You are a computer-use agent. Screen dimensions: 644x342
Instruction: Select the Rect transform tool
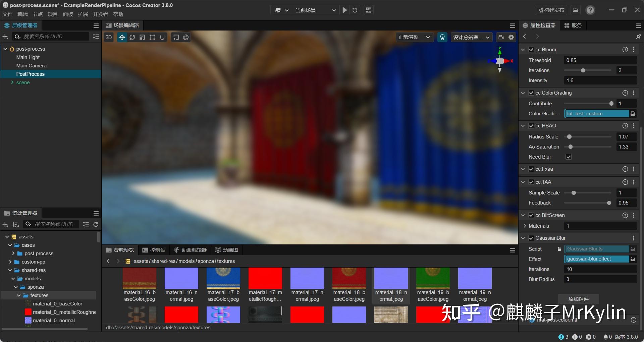point(152,37)
